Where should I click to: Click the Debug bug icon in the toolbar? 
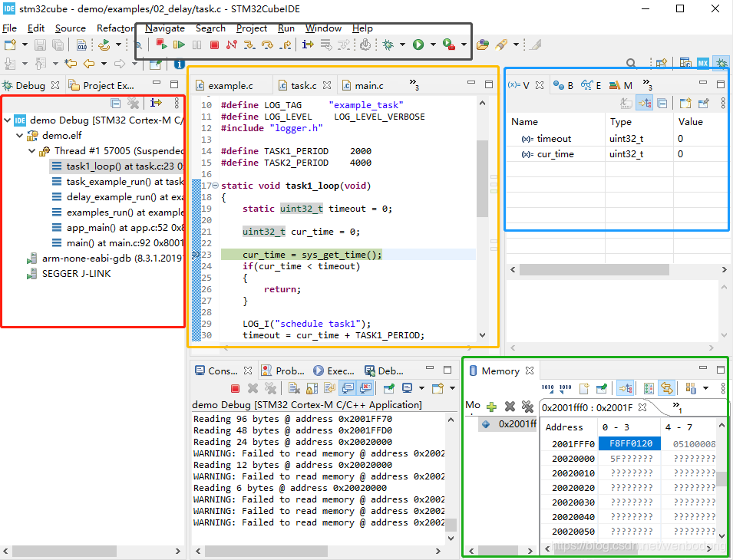(388, 44)
